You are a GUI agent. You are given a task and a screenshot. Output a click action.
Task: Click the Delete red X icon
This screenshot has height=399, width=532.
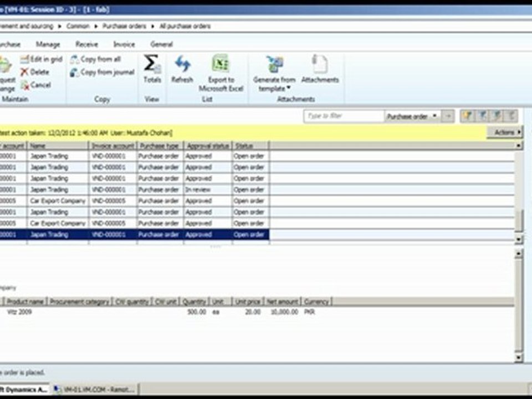pos(24,72)
